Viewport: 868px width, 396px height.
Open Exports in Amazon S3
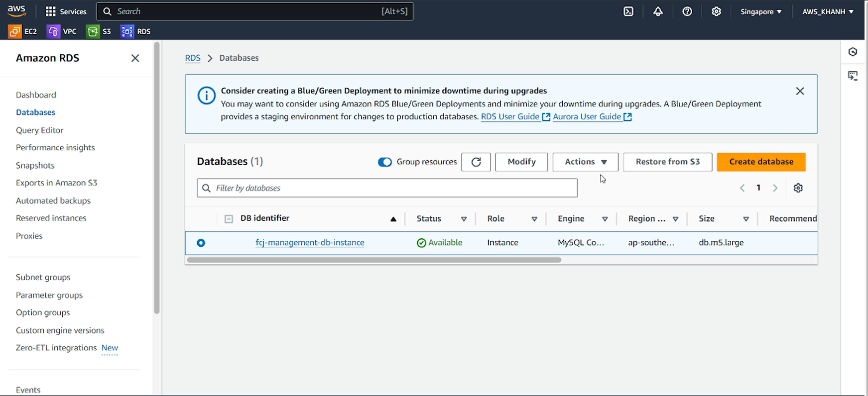56,183
